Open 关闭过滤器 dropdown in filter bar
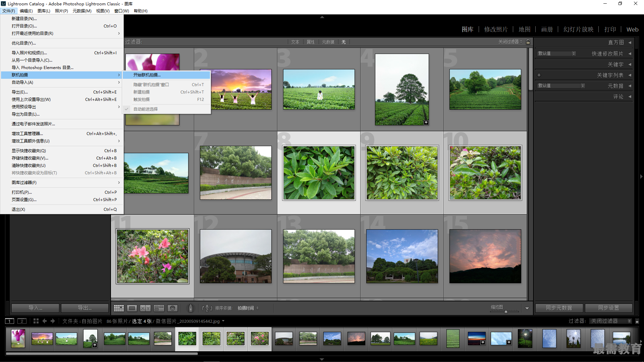Screen dimensions: 644x362 510,42
